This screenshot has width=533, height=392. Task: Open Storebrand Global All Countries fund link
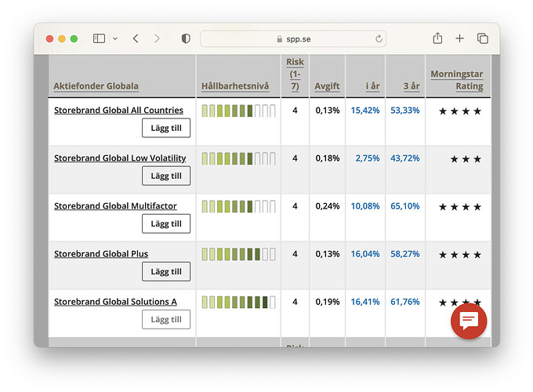[x=118, y=111]
